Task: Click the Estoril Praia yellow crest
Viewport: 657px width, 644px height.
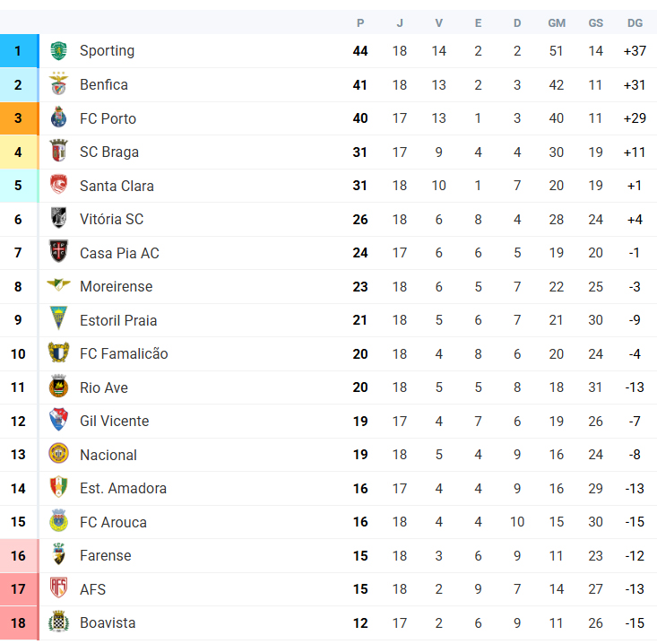Action: [x=58, y=319]
